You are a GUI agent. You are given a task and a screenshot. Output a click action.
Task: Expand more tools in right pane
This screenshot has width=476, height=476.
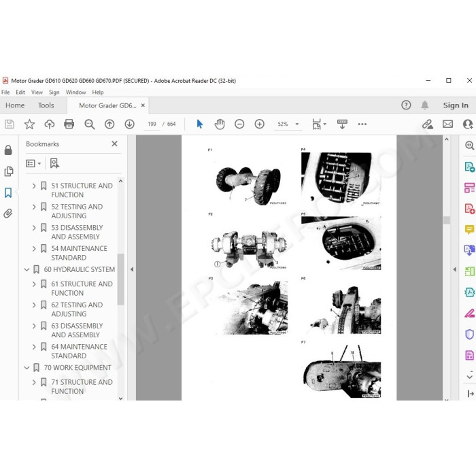pos(469,377)
